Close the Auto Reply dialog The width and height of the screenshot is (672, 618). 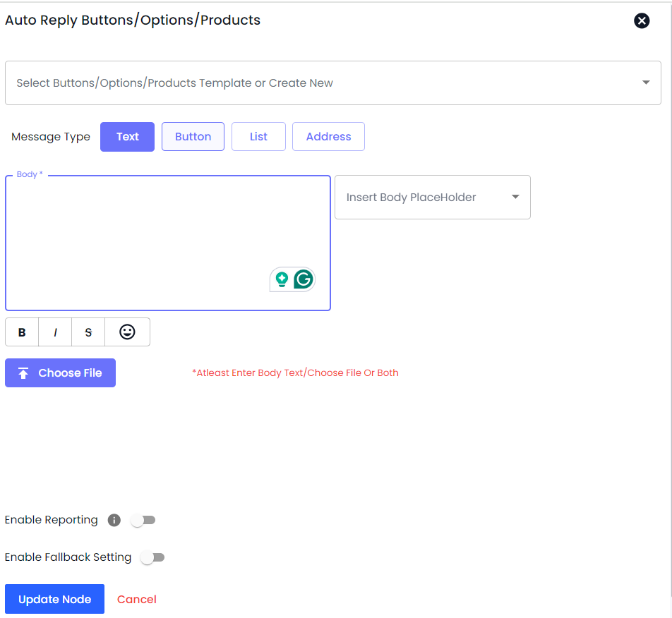[x=642, y=20]
